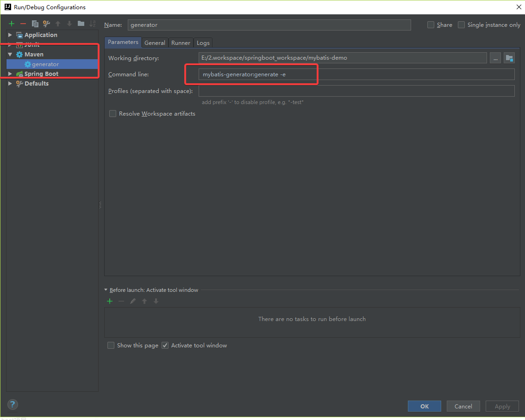Viewport: 525px width, 420px height.
Task: Close the Run/Debug Configurations dialog
Action: [x=519, y=7]
